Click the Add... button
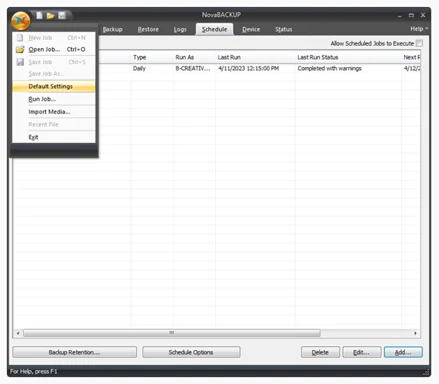Viewport: 439px width, 384px height. coord(403,352)
